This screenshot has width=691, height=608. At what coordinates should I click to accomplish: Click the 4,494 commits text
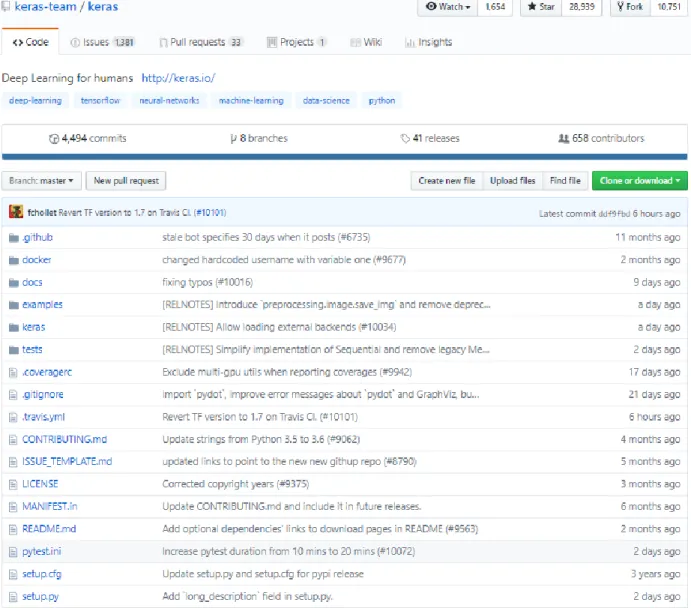coord(94,138)
